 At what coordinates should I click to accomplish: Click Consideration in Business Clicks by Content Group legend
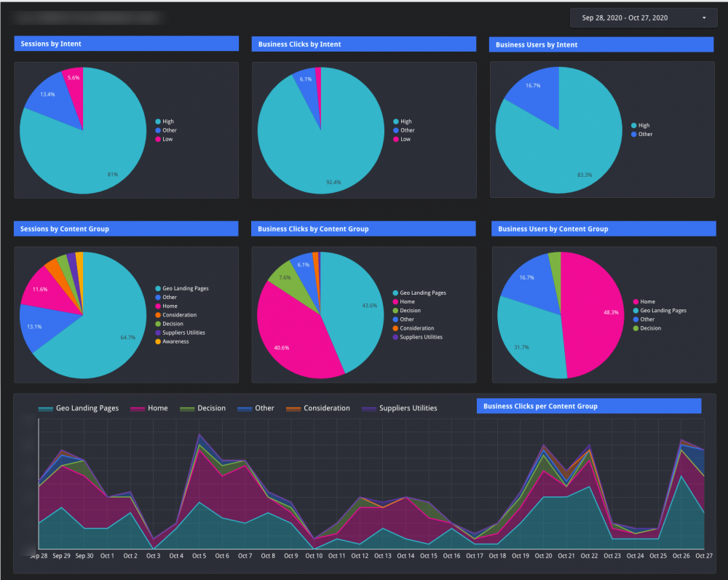pos(414,328)
